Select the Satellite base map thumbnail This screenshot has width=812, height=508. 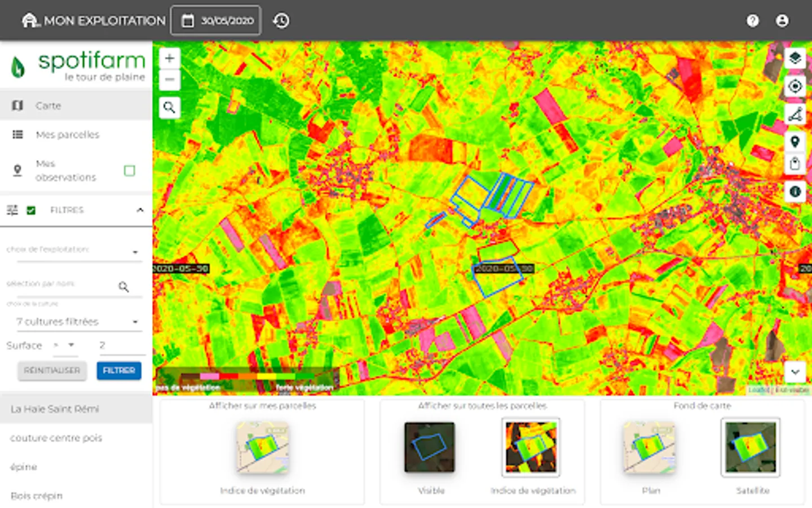pyautogui.click(x=751, y=448)
